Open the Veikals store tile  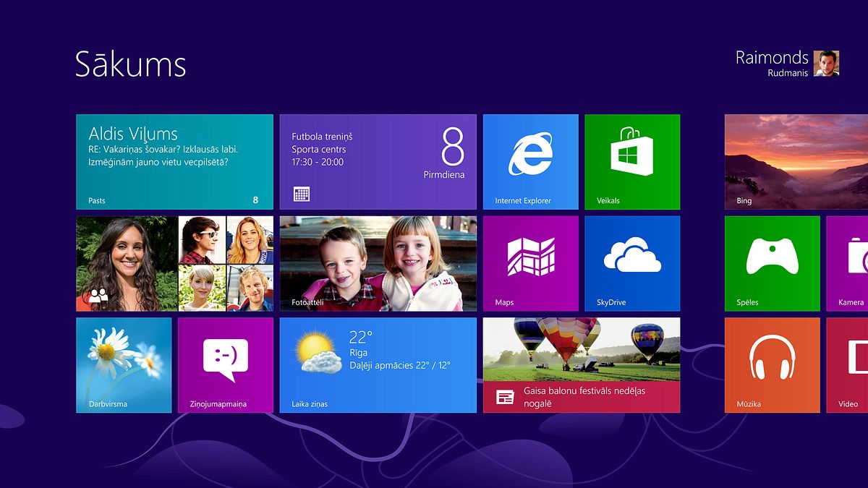pyautogui.click(x=632, y=162)
